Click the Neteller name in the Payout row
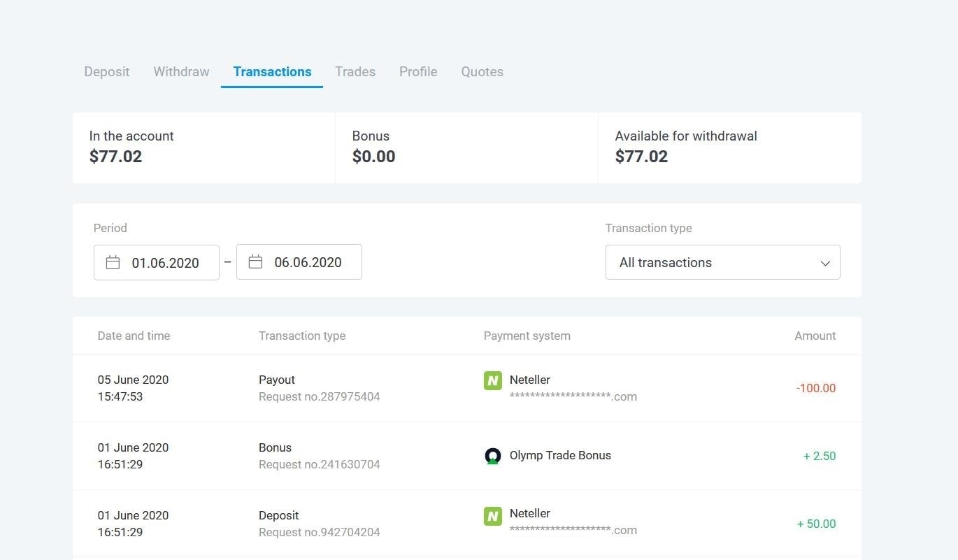 click(529, 380)
